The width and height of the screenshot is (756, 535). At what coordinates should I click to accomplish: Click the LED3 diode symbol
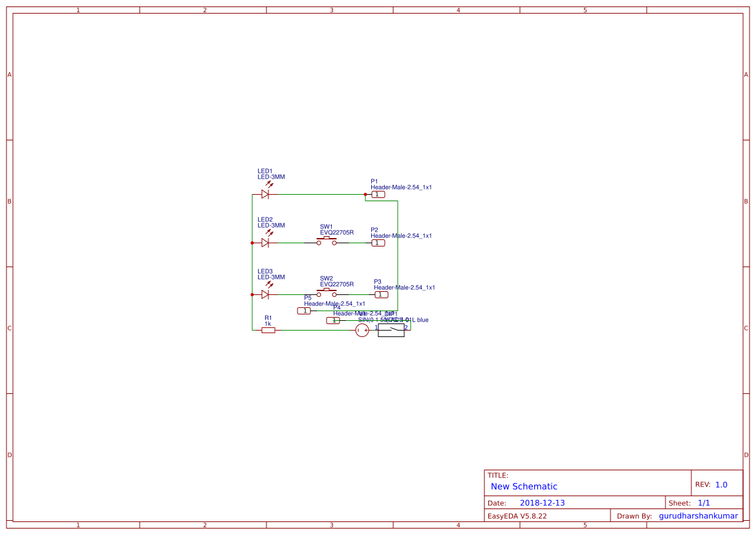tap(265, 294)
